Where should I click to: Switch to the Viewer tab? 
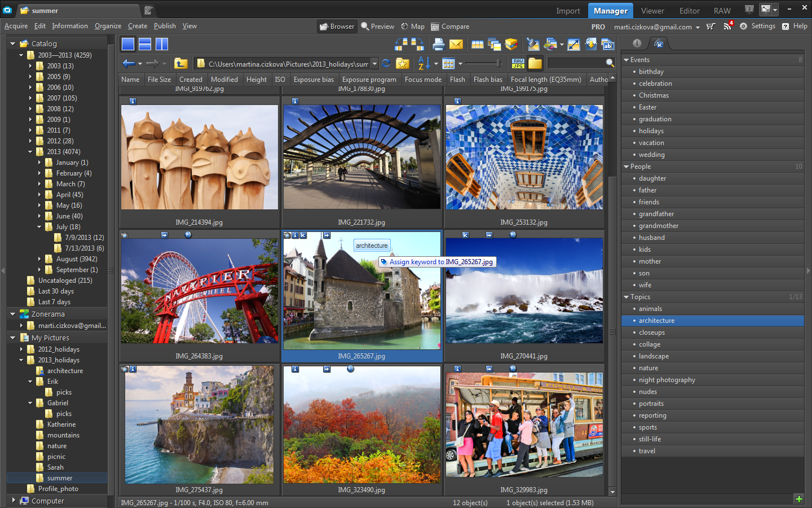pyautogui.click(x=652, y=11)
